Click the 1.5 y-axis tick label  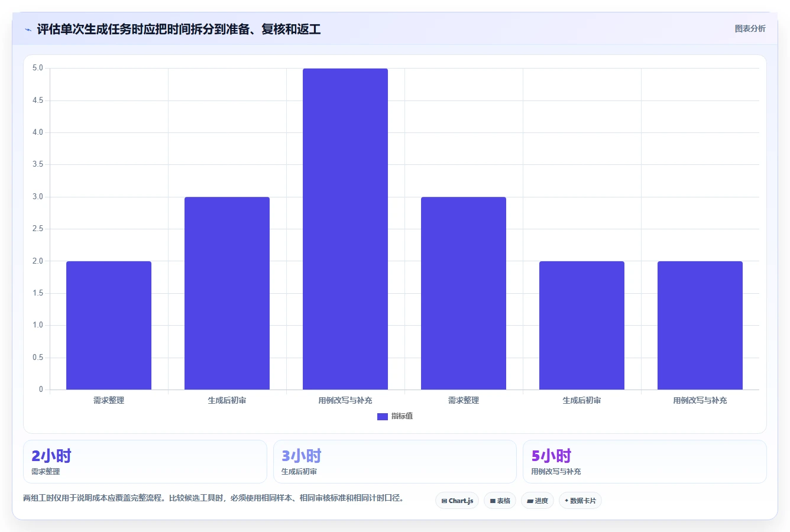[x=38, y=293]
